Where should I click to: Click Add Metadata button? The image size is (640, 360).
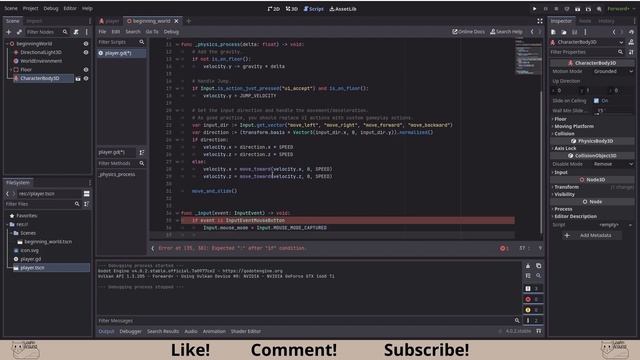[591, 235]
